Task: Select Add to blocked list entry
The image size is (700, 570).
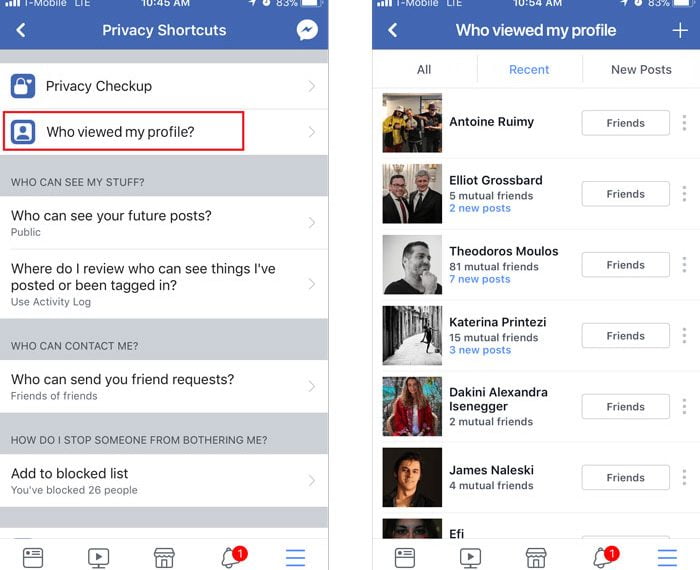Action: tap(164, 480)
